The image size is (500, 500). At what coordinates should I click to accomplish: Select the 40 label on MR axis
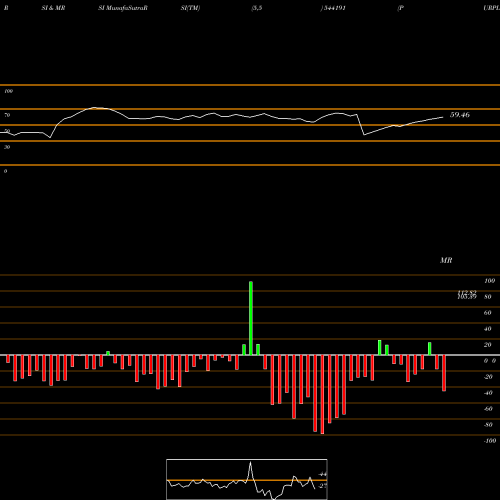(488, 329)
